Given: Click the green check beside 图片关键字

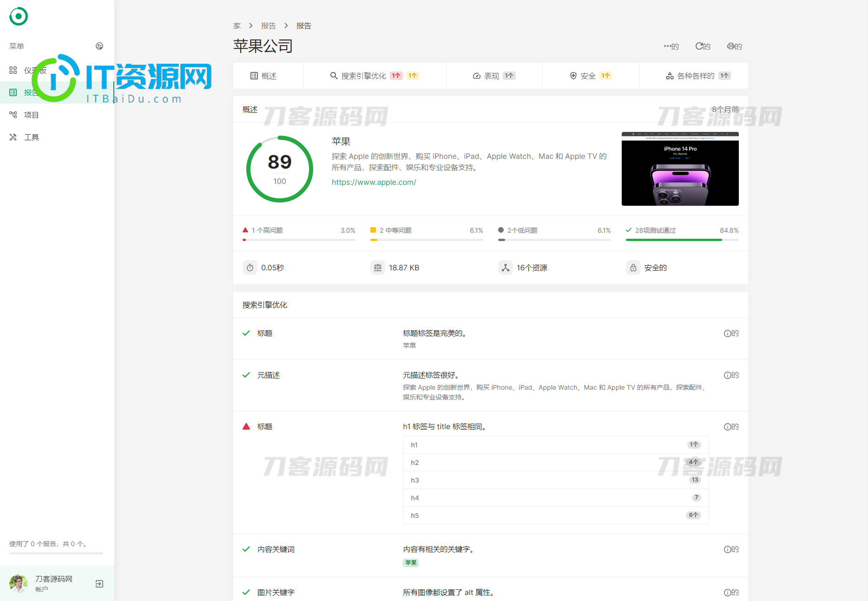Looking at the screenshot, I should pos(246,592).
